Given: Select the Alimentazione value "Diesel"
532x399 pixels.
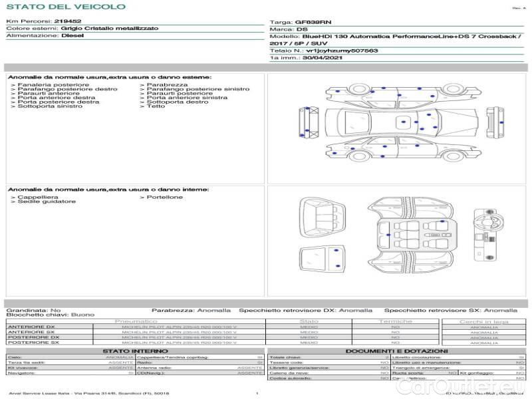Looking at the screenshot, I should tap(72, 36).
